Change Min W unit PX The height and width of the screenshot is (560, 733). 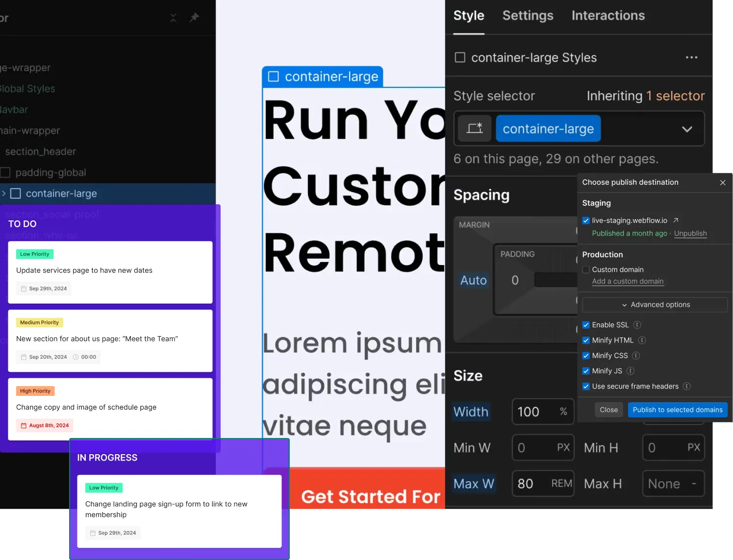pyautogui.click(x=563, y=447)
